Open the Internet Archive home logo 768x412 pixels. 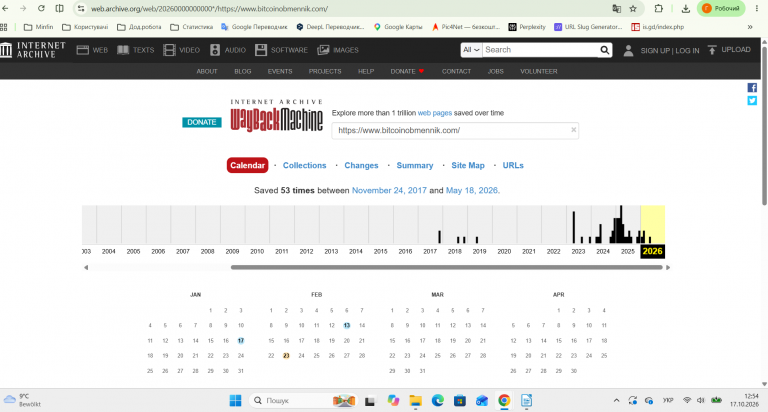[33, 50]
